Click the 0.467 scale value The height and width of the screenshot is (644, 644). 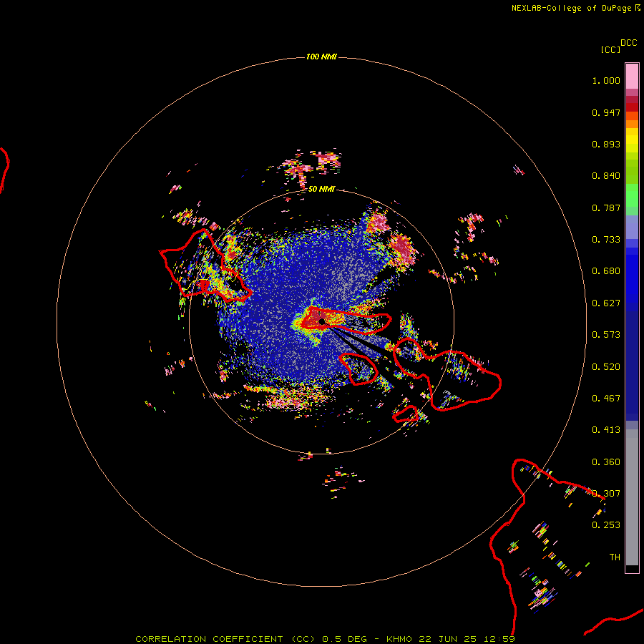[606, 398]
